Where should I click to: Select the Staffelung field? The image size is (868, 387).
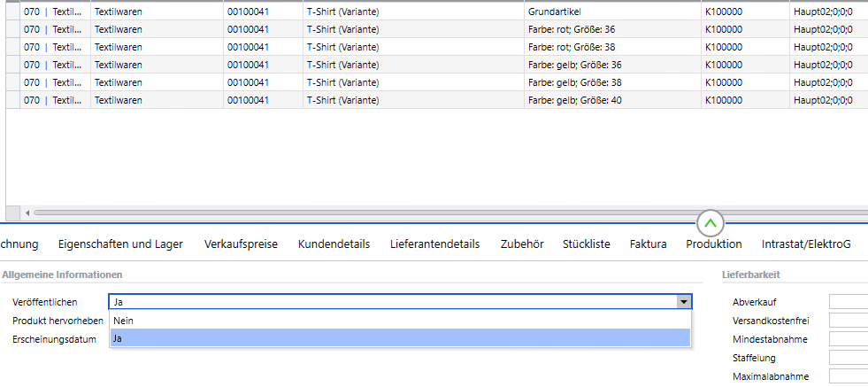coord(848,358)
